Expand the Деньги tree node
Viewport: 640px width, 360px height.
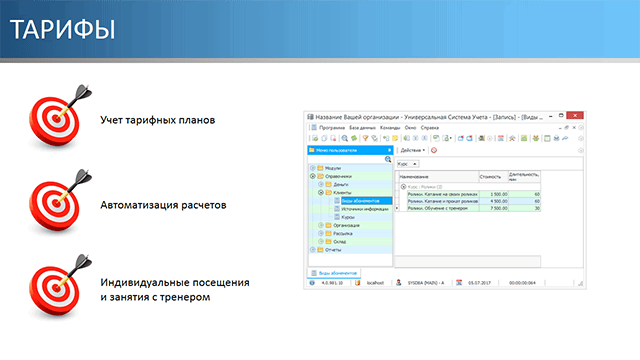click(x=321, y=184)
